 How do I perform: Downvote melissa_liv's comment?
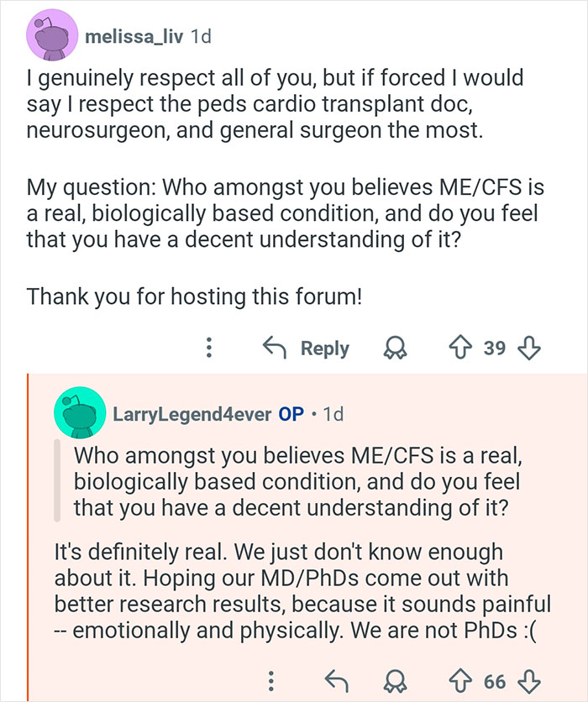pyautogui.click(x=530, y=348)
